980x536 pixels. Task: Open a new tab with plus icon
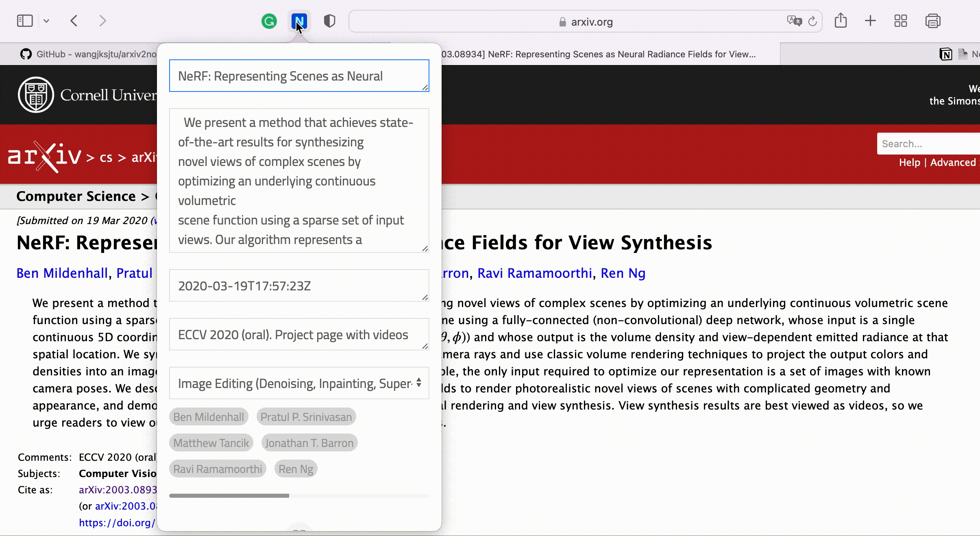click(x=870, y=21)
